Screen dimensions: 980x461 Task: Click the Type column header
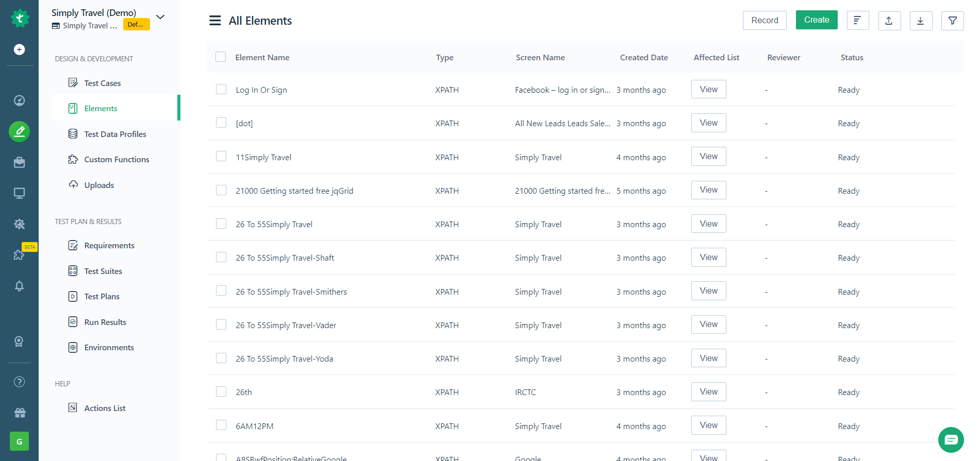445,58
